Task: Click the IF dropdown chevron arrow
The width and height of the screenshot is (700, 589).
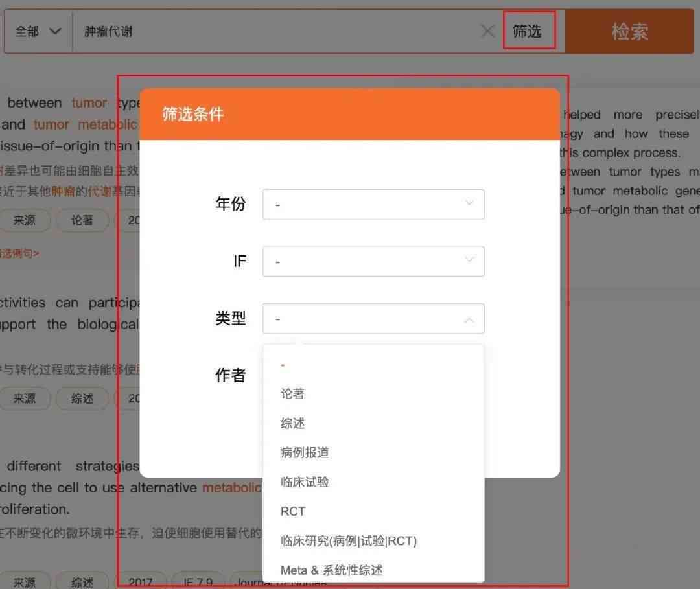Action: tap(469, 260)
